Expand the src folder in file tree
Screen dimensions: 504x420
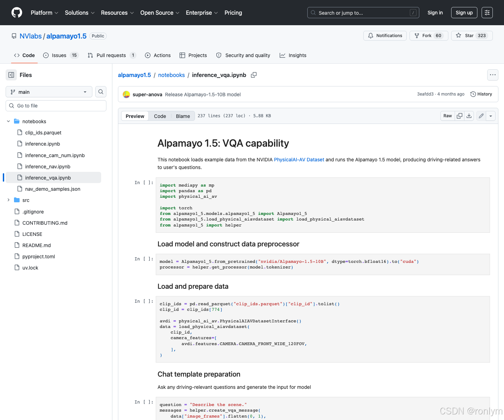[8, 200]
